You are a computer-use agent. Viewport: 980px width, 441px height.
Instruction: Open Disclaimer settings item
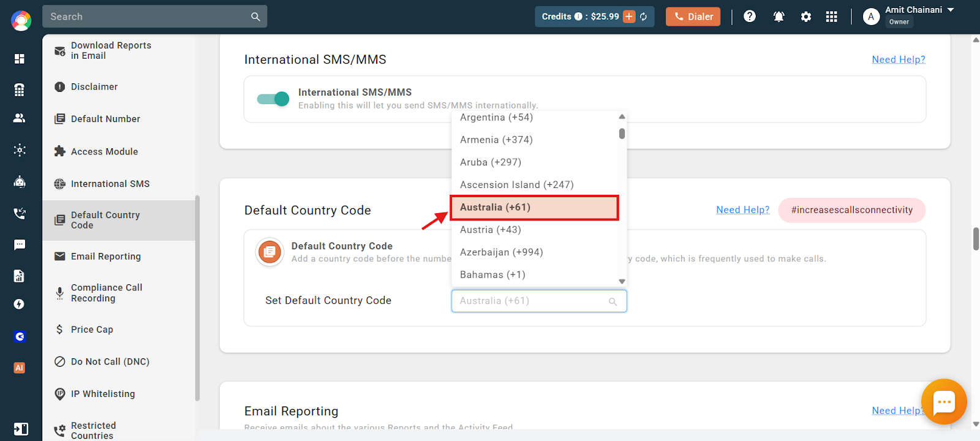point(119,87)
